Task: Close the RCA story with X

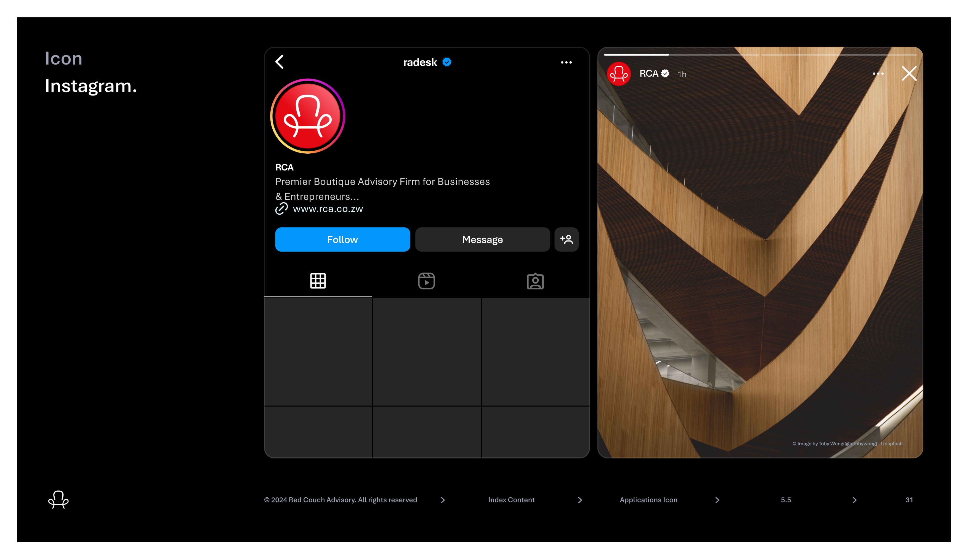Action: pyautogui.click(x=909, y=73)
